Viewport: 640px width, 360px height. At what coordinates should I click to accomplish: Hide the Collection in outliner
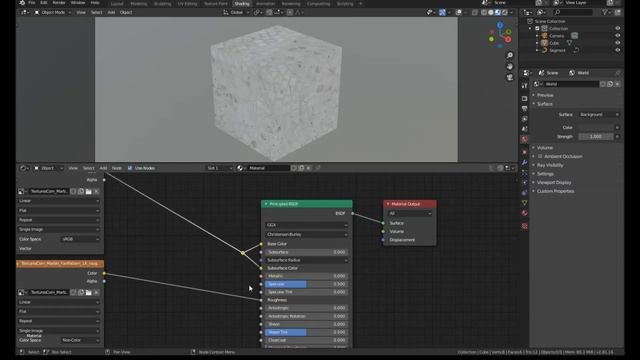pyautogui.click(x=617, y=28)
